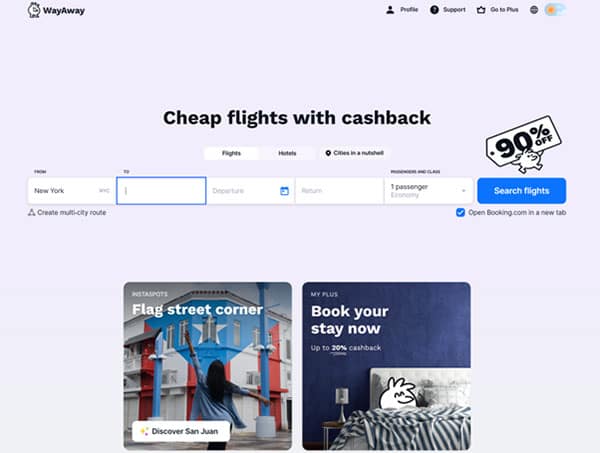
Task: Select the Flights tab
Action: (232, 153)
